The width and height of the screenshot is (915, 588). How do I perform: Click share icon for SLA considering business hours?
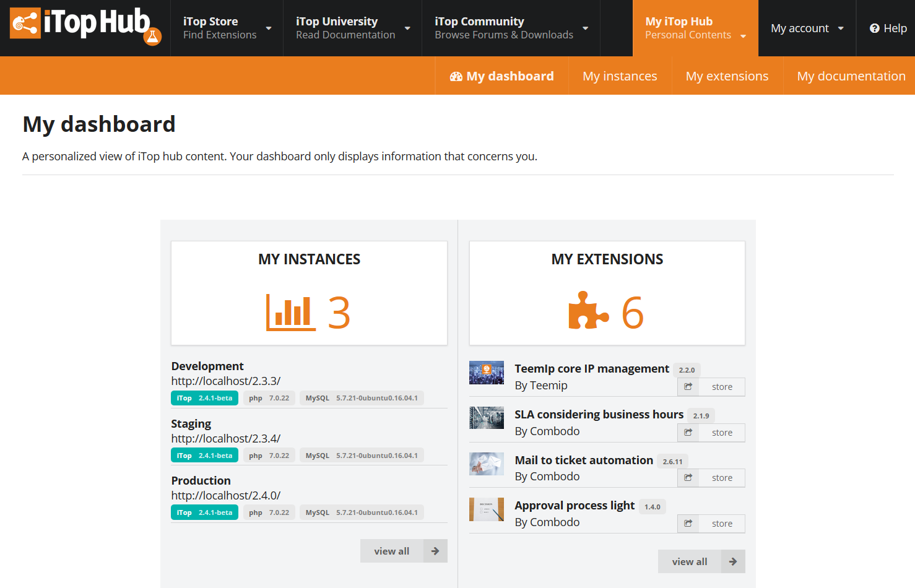(x=688, y=433)
